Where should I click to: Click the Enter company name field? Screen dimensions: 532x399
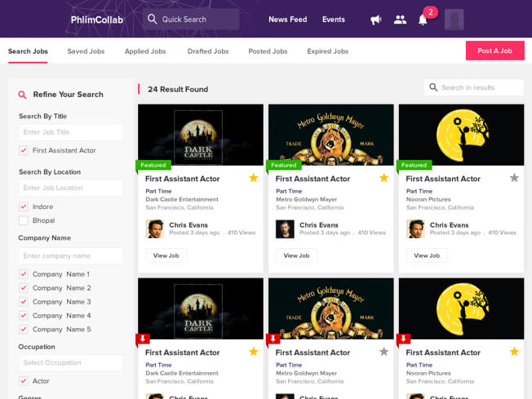point(71,256)
